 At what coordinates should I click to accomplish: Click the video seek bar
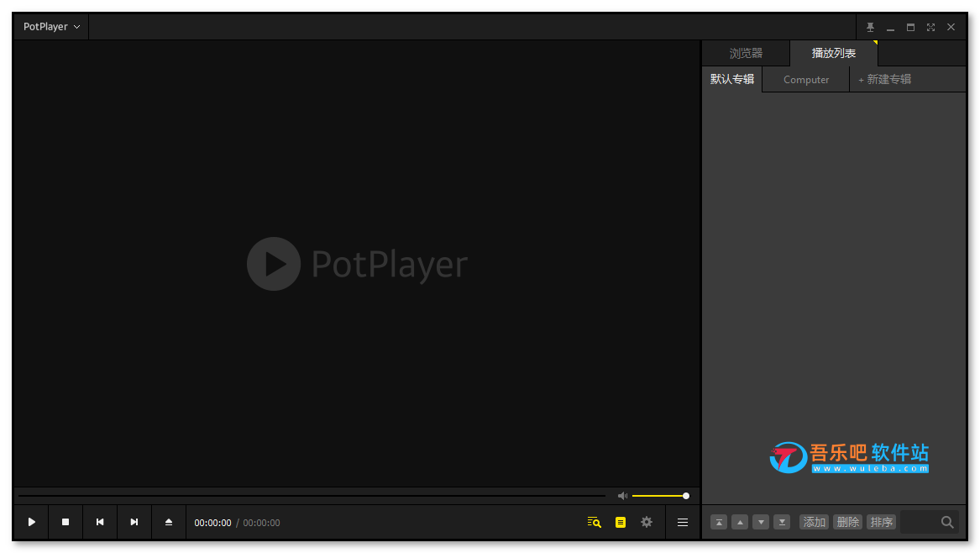tap(312, 496)
